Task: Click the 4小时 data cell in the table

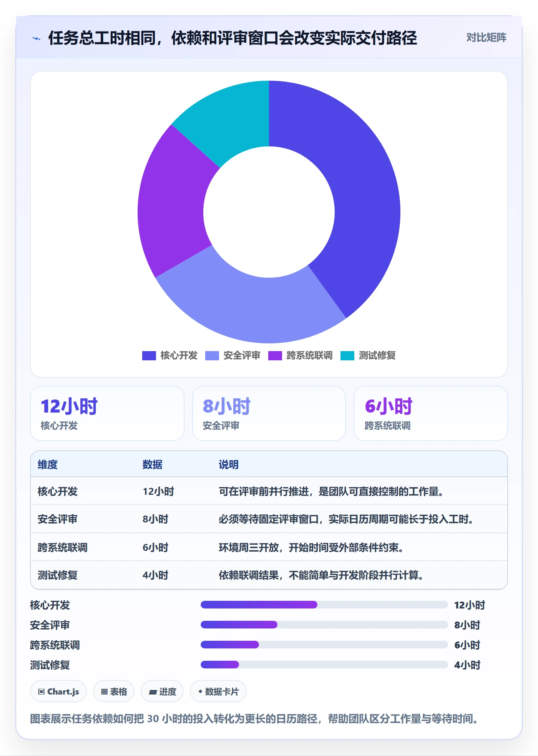Action: coord(156,575)
